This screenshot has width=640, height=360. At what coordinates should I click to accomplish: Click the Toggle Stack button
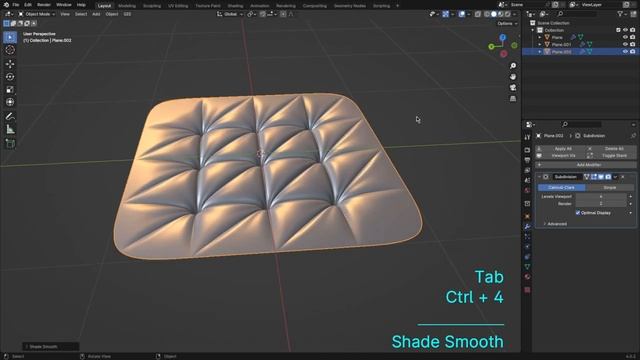pos(614,156)
